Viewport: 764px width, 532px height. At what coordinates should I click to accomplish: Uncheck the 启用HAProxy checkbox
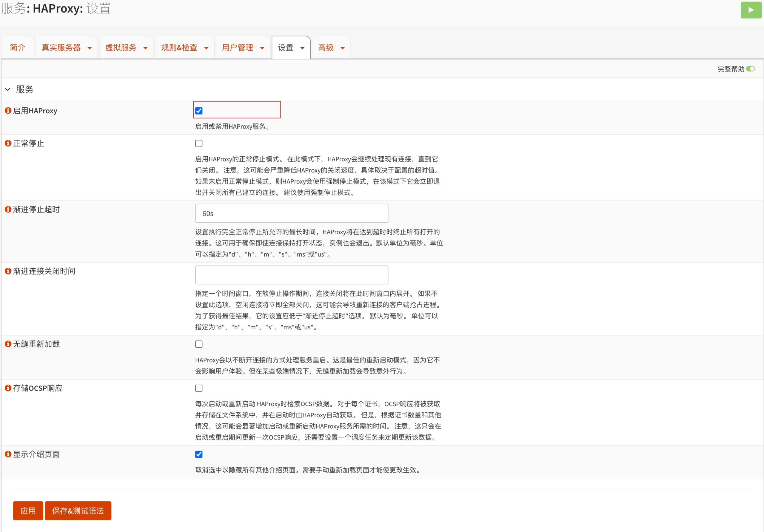click(x=199, y=111)
